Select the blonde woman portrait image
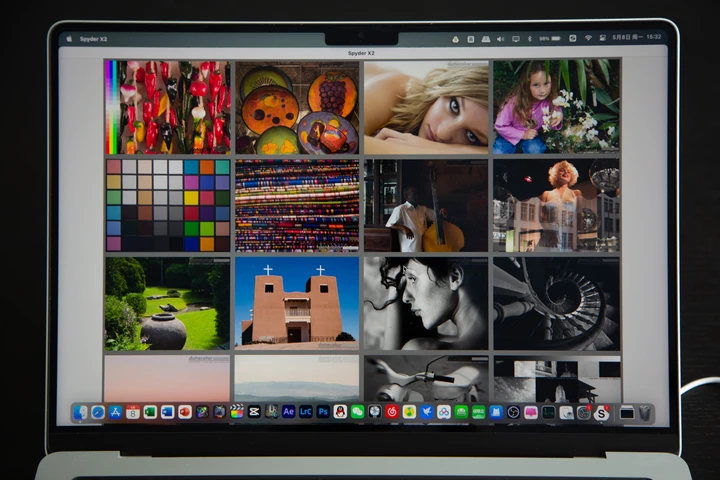Screen dimensions: 720x480 coord(426,107)
